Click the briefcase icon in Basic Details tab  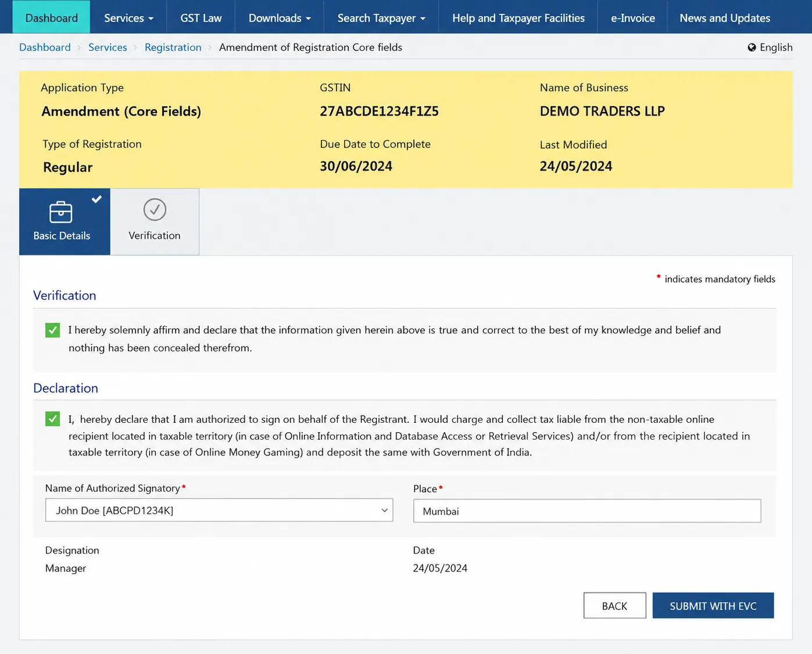61,212
